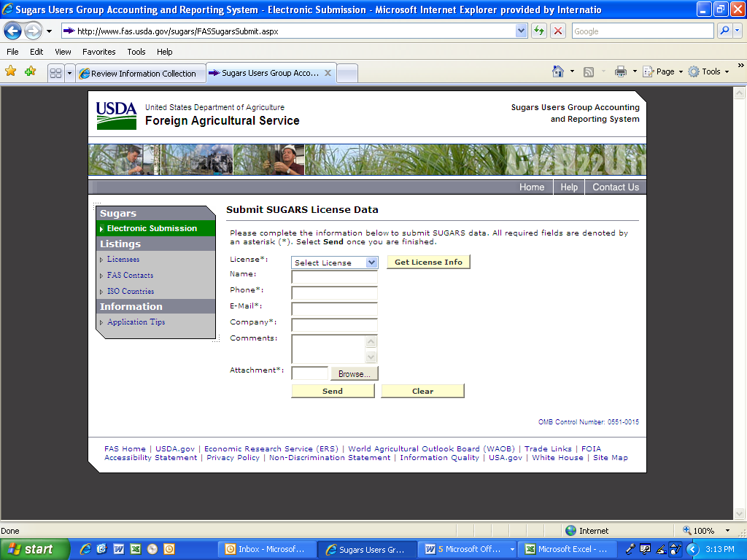Expand the tab list dropdown arrow
747x560 pixels.
click(x=69, y=74)
